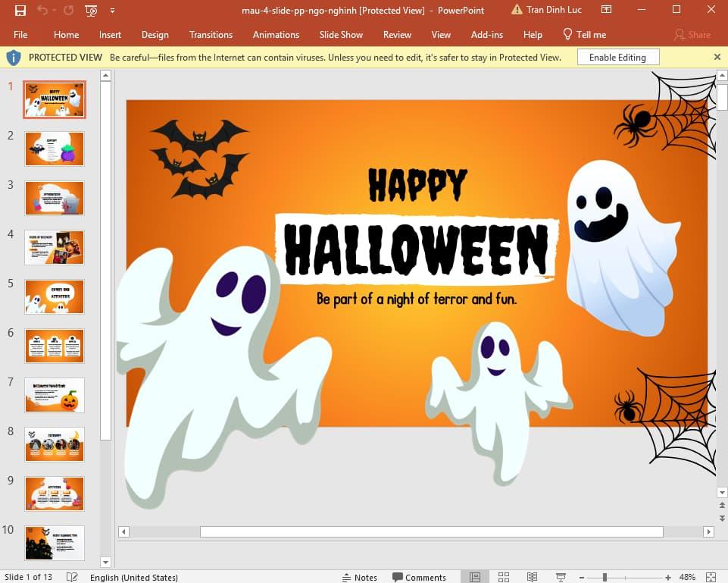This screenshot has width=728, height=583.
Task: Toggle the Comments pane
Action: coord(420,577)
